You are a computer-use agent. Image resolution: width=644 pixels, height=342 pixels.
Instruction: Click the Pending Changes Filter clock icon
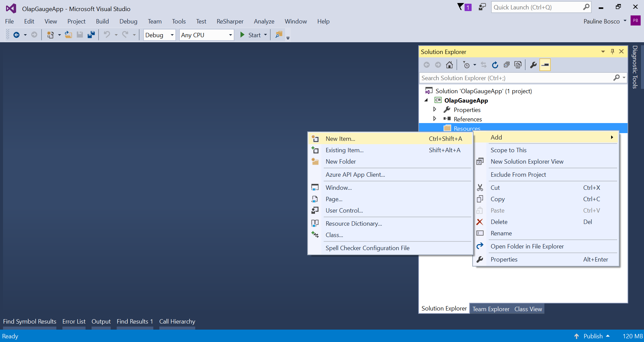(x=466, y=65)
